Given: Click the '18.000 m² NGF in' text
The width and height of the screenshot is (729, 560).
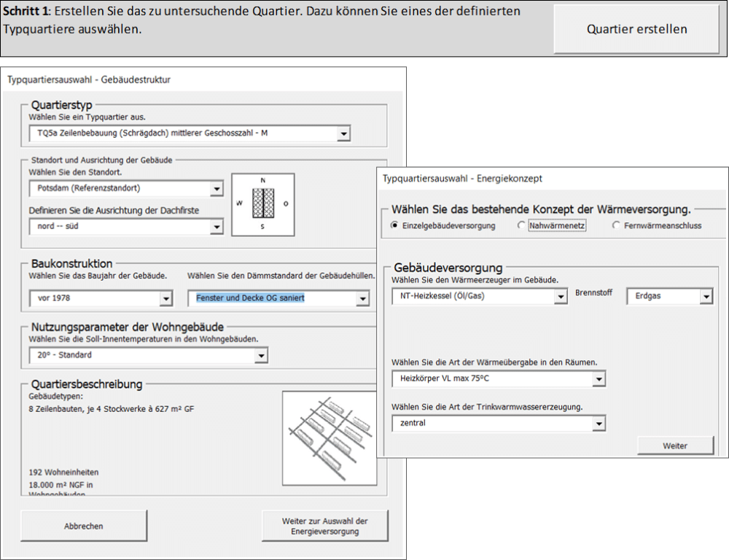Looking at the screenshot, I should (x=61, y=485).
